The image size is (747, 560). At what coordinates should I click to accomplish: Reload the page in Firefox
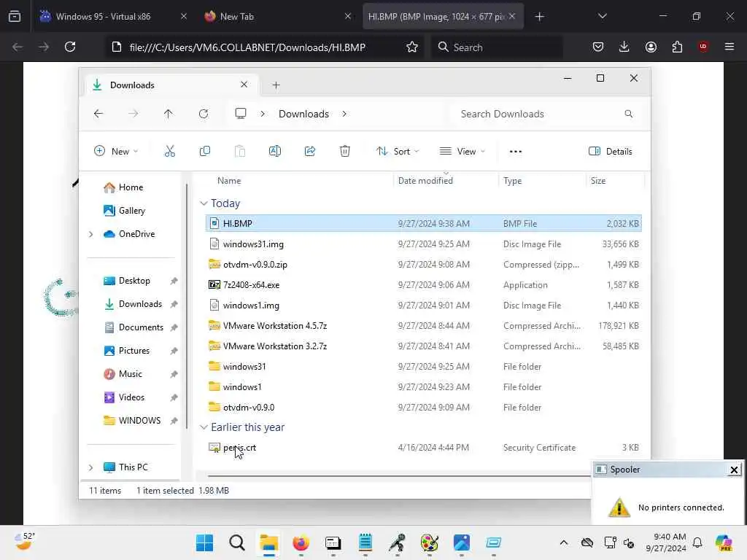click(70, 47)
